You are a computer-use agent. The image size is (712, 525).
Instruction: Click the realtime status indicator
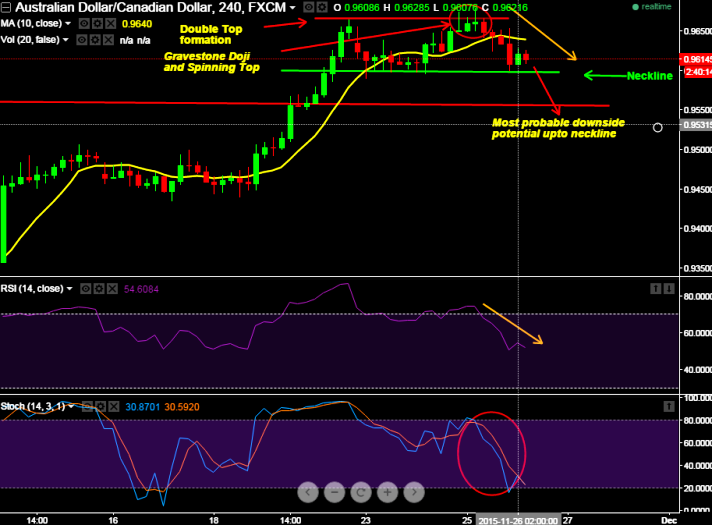(x=652, y=7)
